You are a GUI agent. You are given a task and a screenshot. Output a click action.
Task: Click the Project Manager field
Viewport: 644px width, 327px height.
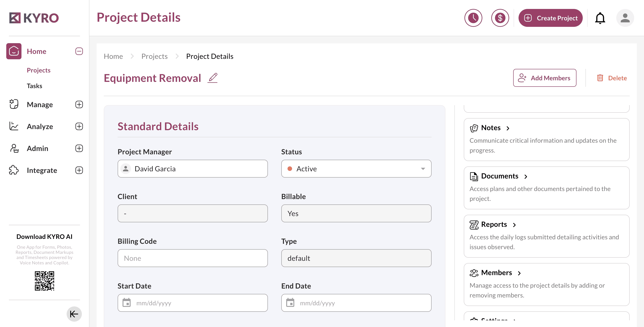(193, 169)
